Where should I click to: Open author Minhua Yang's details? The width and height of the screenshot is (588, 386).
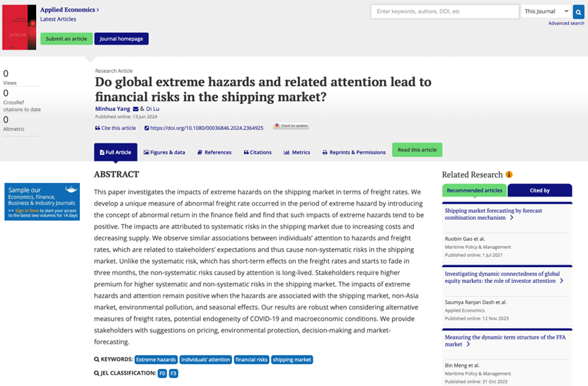click(113, 109)
